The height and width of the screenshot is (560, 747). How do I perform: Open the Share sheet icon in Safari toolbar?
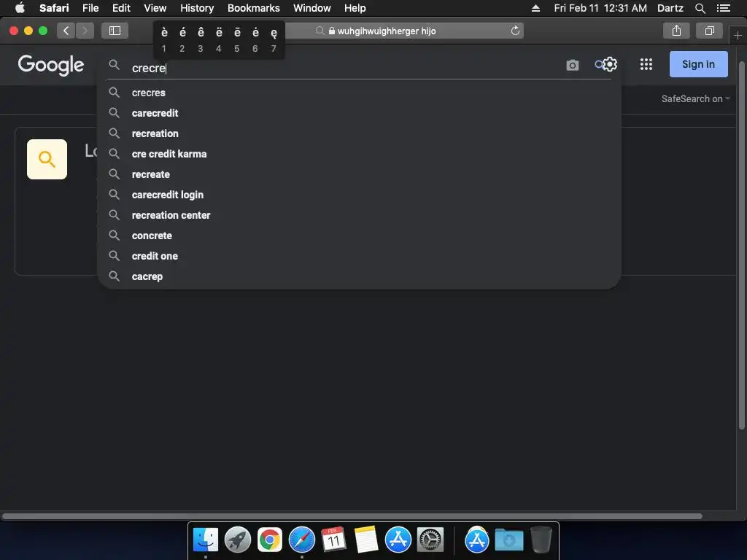point(676,31)
